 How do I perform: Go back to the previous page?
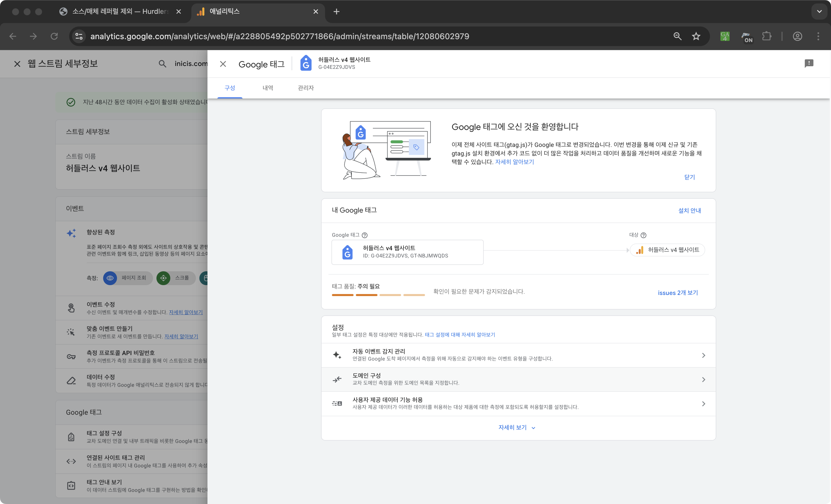[13, 36]
